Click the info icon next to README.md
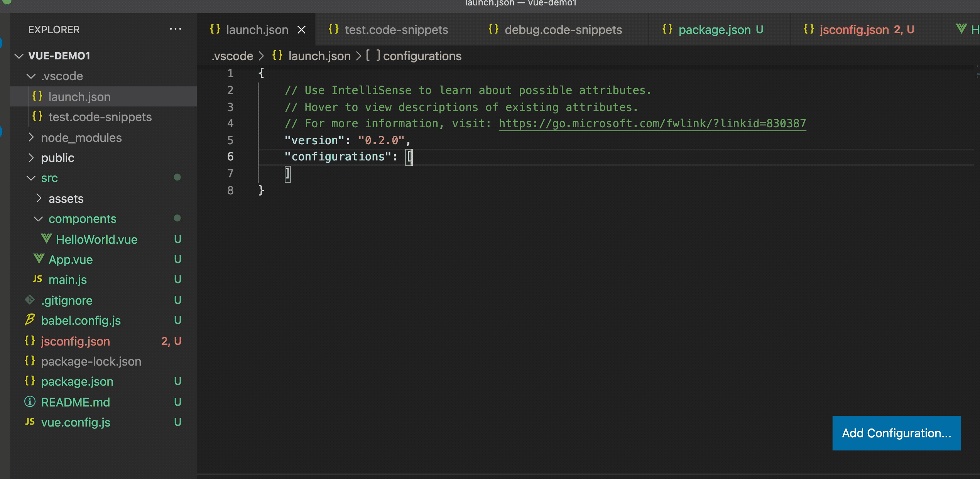Viewport: 980px width, 479px height. (30, 402)
